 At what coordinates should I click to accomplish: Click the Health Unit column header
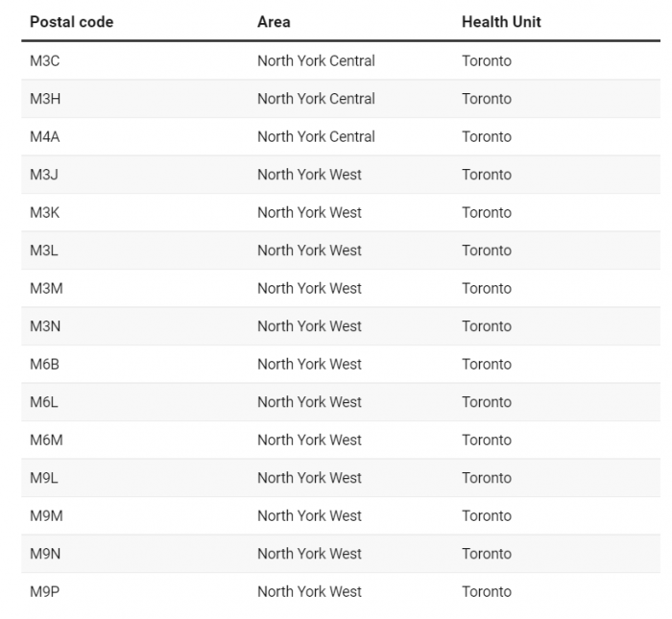pyautogui.click(x=501, y=22)
